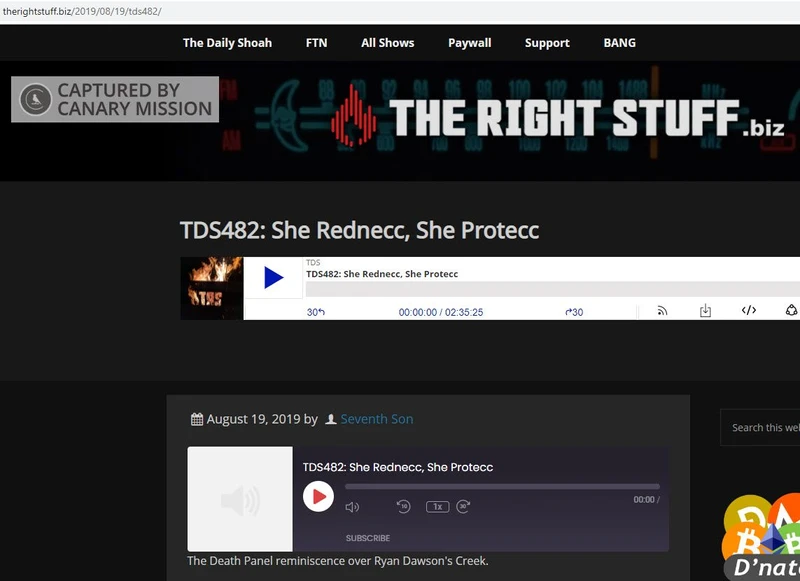
Task: Click the download icon in the top player
Action: coord(705,310)
